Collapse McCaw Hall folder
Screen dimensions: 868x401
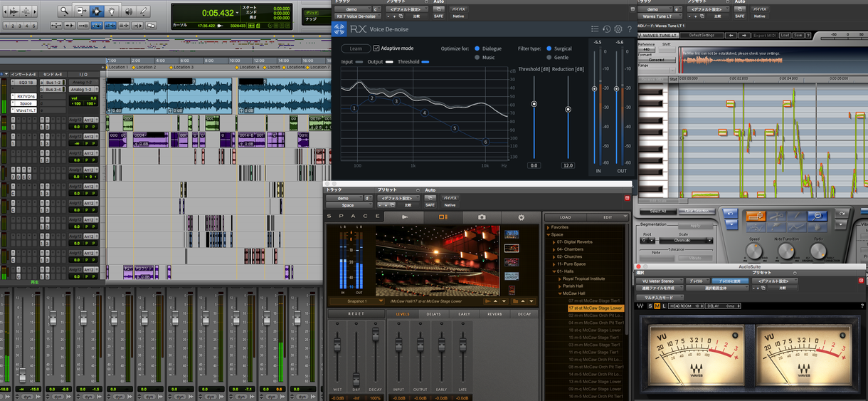(560, 293)
